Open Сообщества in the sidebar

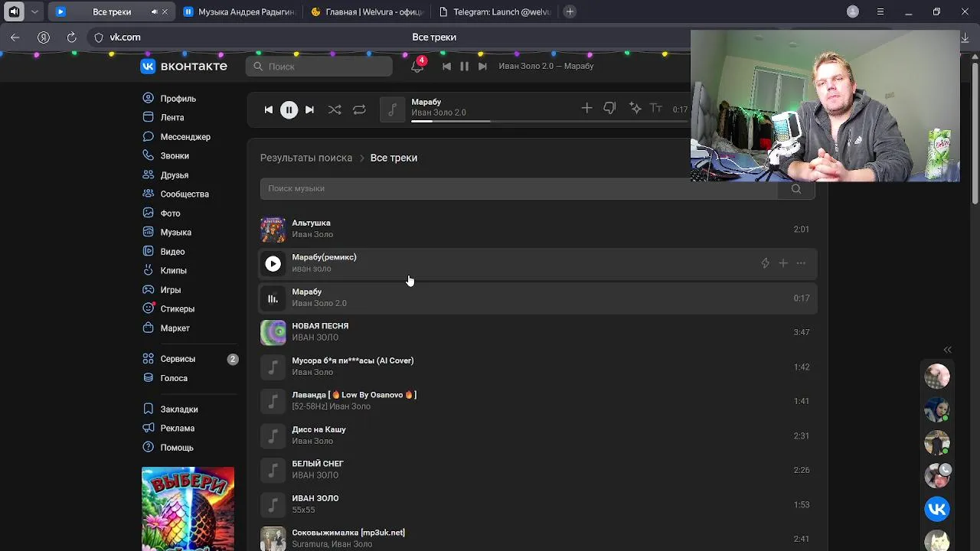click(175, 194)
